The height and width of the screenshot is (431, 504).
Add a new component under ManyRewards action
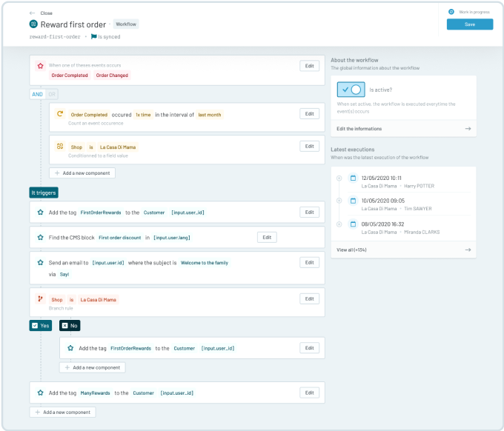pyautogui.click(x=62, y=412)
